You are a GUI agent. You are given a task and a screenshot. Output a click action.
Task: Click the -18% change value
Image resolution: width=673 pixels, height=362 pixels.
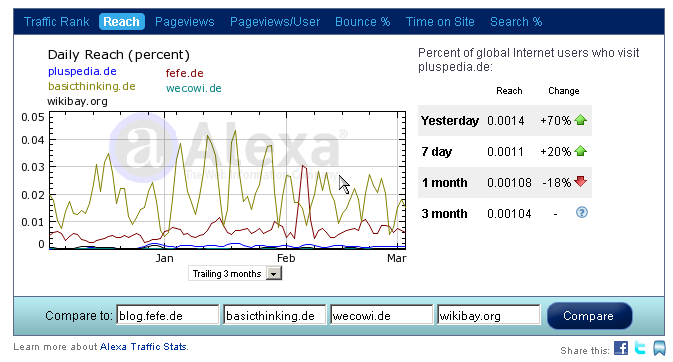tap(557, 183)
